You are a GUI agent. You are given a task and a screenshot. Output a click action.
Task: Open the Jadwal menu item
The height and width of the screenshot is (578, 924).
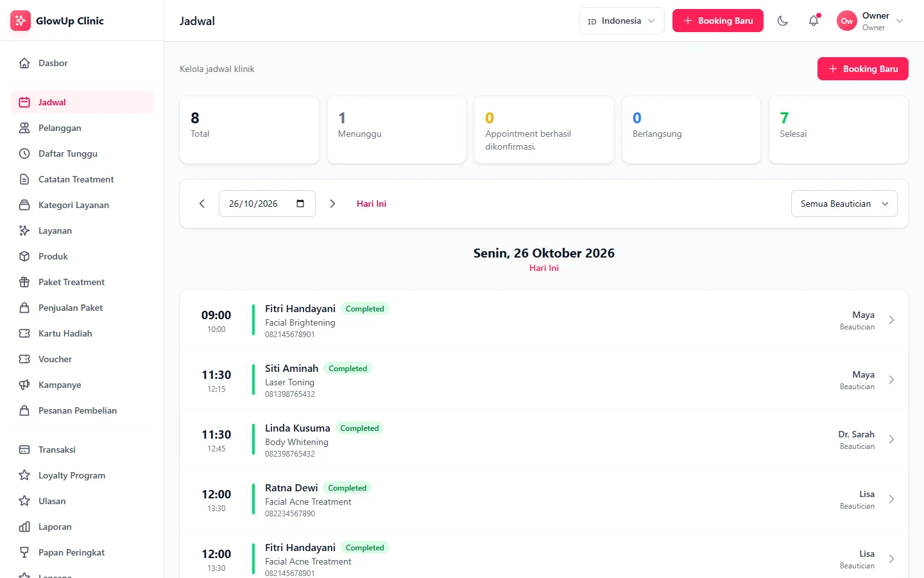pos(82,102)
